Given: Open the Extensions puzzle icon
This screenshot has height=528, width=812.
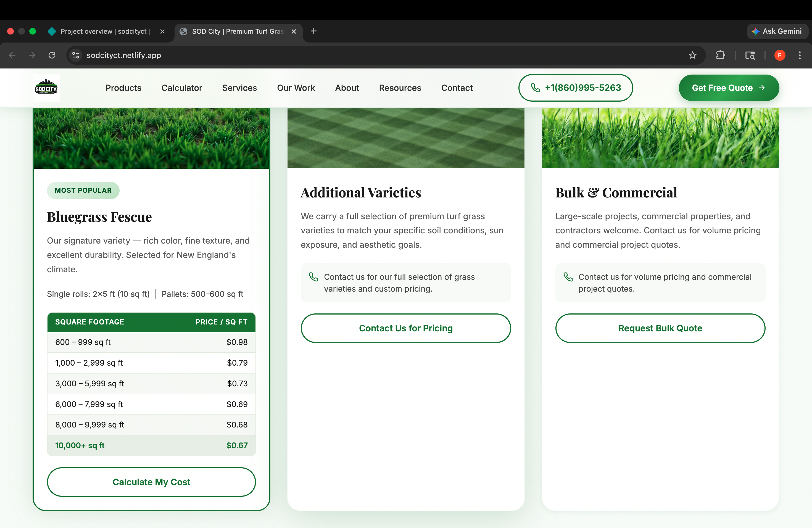Looking at the screenshot, I should coord(720,55).
